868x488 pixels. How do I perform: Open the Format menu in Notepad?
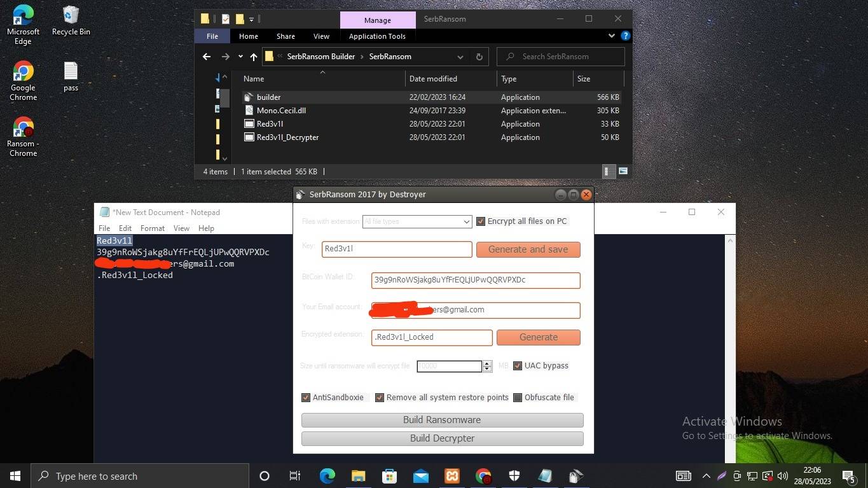click(x=153, y=228)
